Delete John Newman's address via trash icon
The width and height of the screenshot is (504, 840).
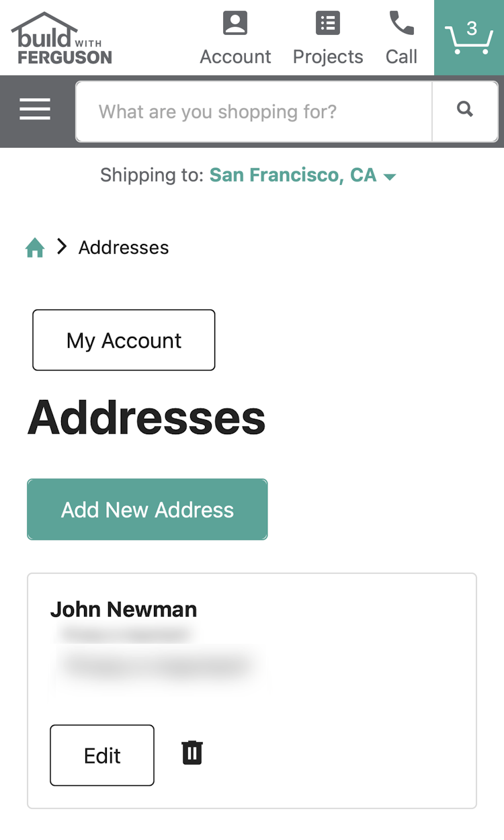192,753
